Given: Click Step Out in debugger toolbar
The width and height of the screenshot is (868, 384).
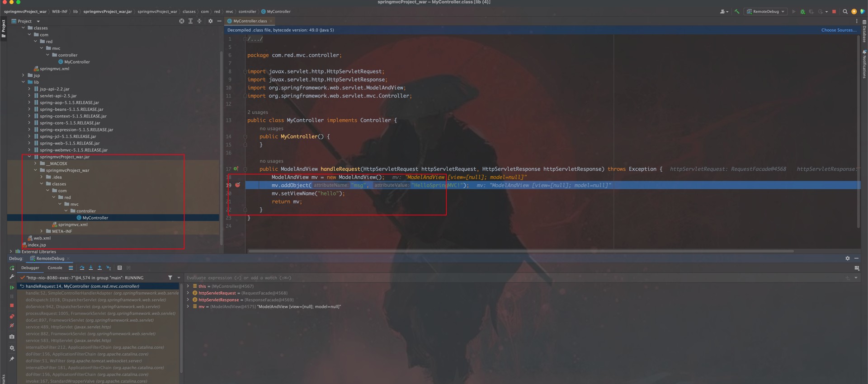Looking at the screenshot, I should pyautogui.click(x=99, y=268).
